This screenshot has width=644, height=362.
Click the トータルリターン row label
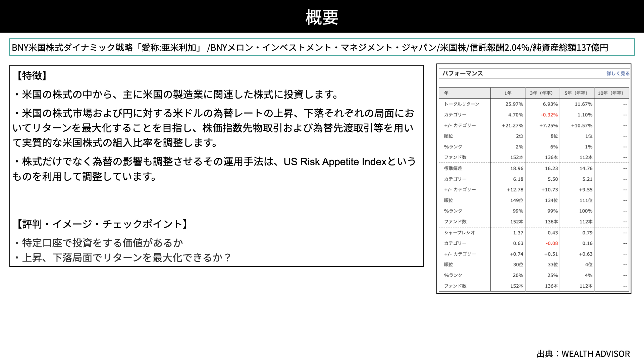[462, 104]
